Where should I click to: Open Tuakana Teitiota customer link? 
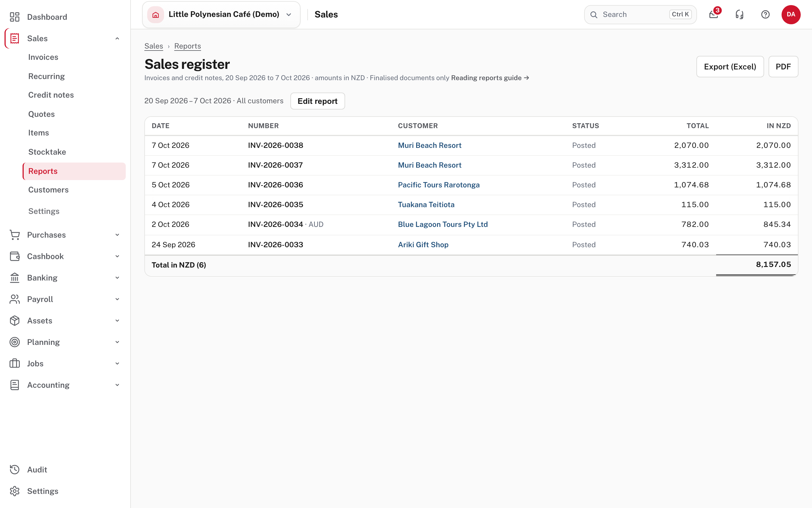pos(426,205)
